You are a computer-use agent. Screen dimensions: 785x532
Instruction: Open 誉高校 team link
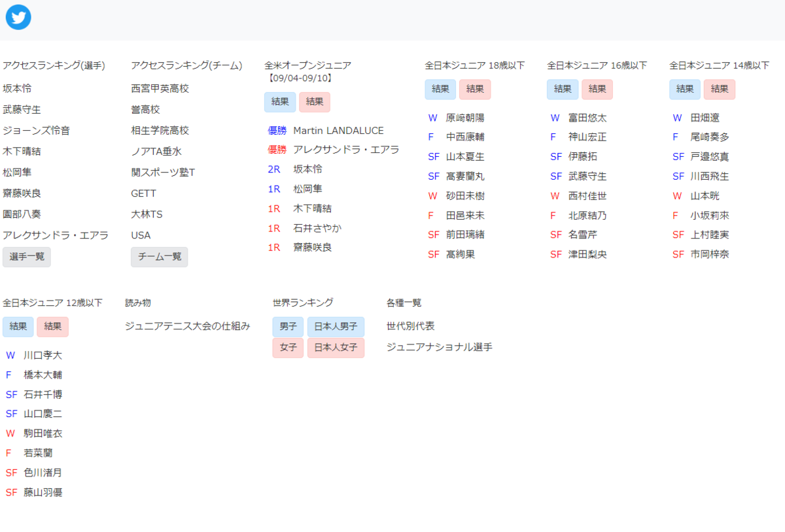click(x=145, y=110)
